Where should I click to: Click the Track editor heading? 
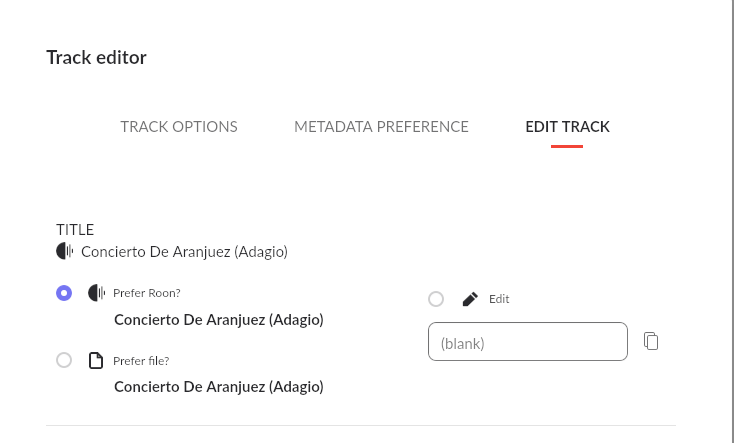96,57
